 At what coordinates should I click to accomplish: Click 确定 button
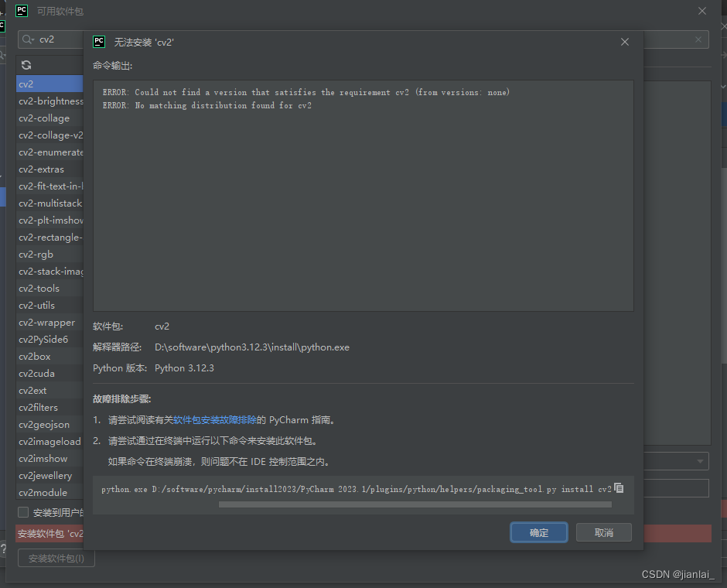pos(539,532)
